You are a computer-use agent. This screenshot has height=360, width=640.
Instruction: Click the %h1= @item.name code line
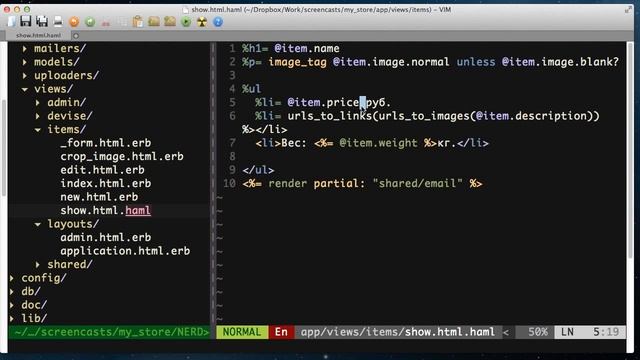tap(291, 49)
